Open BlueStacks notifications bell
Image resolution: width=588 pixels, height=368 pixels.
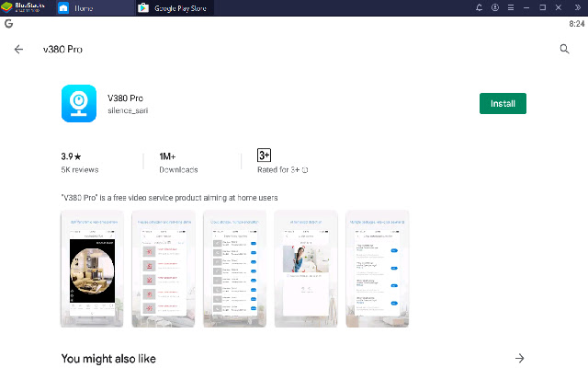point(479,7)
